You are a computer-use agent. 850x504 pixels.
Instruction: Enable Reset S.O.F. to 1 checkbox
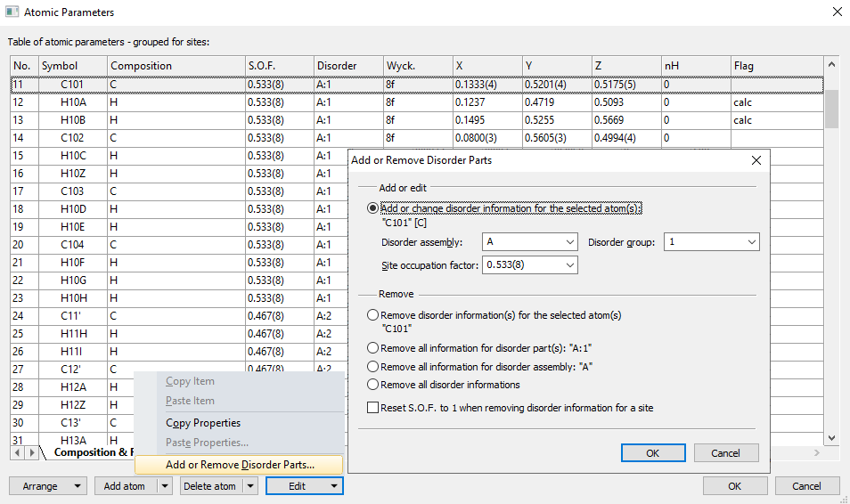[373, 408]
